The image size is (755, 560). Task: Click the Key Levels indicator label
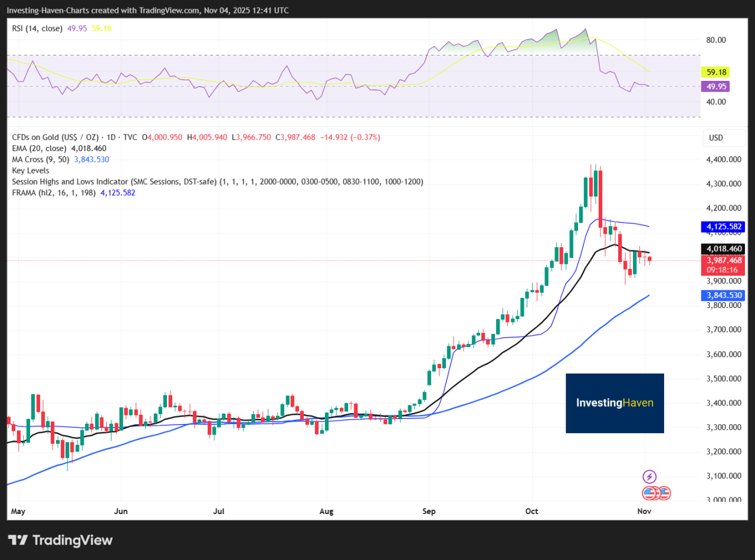(x=31, y=170)
